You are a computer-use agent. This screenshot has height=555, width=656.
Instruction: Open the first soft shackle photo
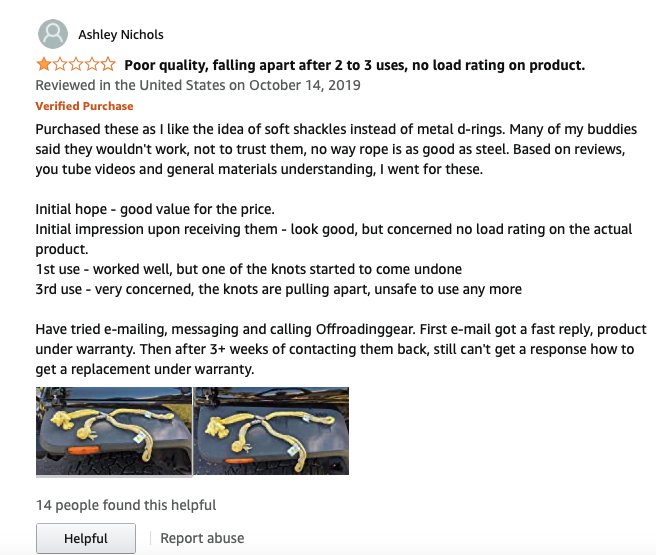(114, 431)
